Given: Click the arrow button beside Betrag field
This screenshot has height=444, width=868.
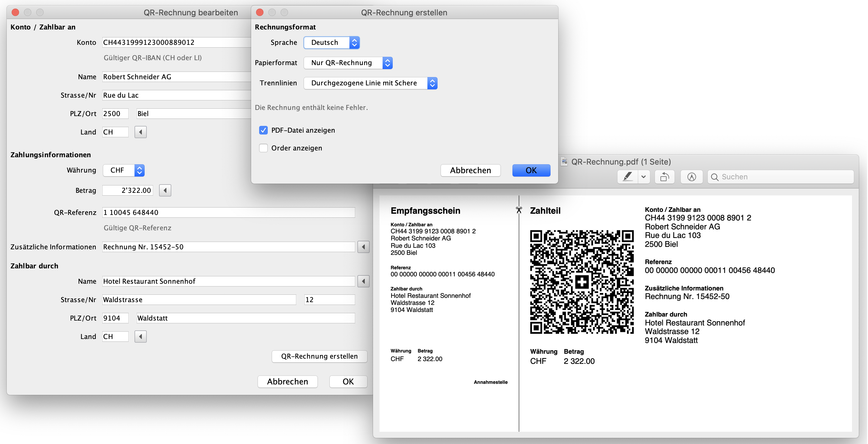Looking at the screenshot, I should [165, 190].
